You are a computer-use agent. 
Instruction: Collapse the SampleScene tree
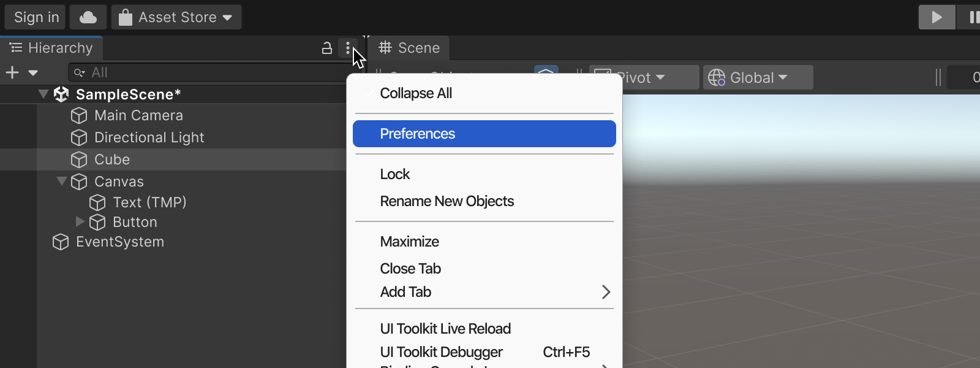43,94
